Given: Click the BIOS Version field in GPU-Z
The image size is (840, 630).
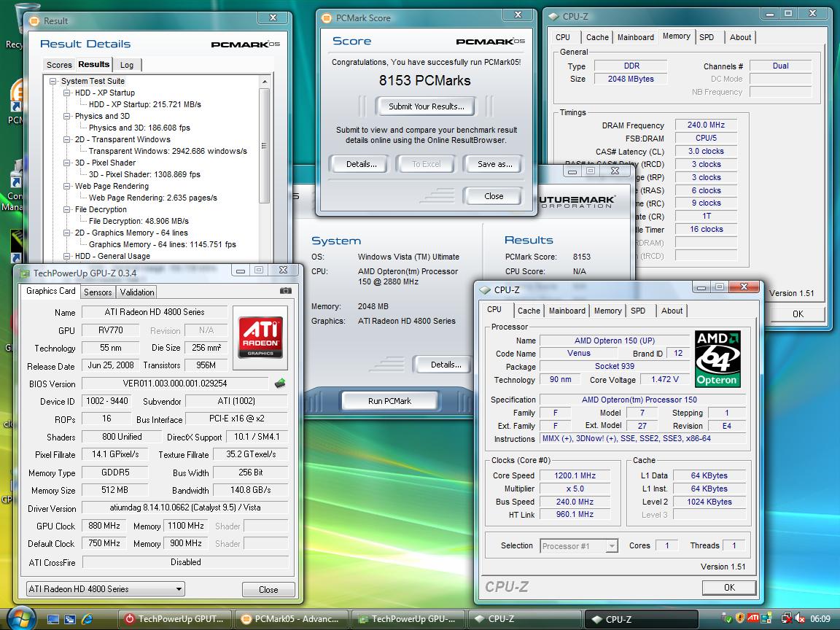Looking at the screenshot, I should pos(175,384).
